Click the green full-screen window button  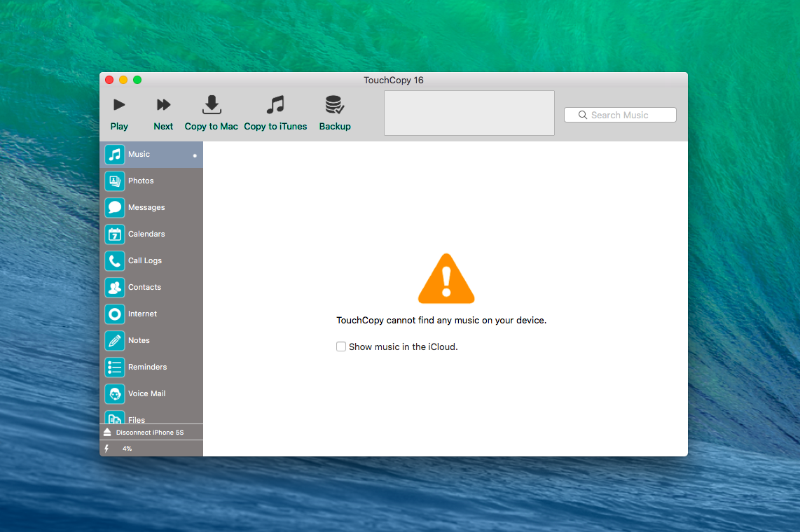pos(137,80)
